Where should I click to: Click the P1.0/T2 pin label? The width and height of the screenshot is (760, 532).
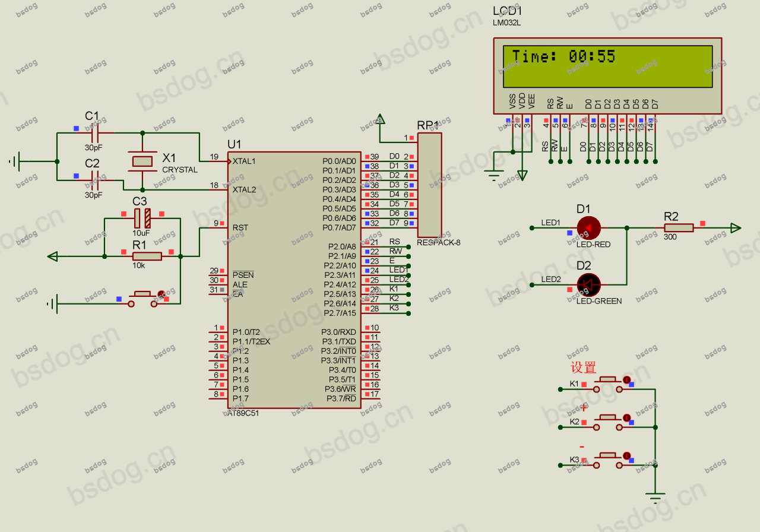coord(246,332)
